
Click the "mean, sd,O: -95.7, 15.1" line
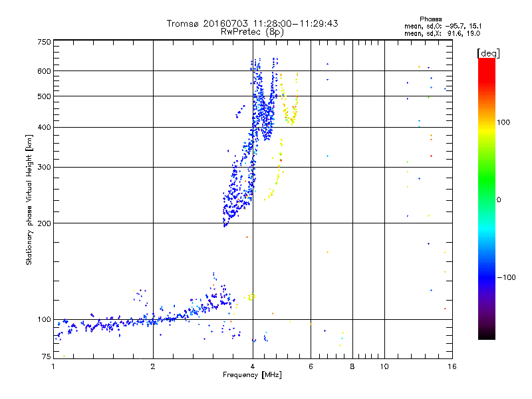442,26
